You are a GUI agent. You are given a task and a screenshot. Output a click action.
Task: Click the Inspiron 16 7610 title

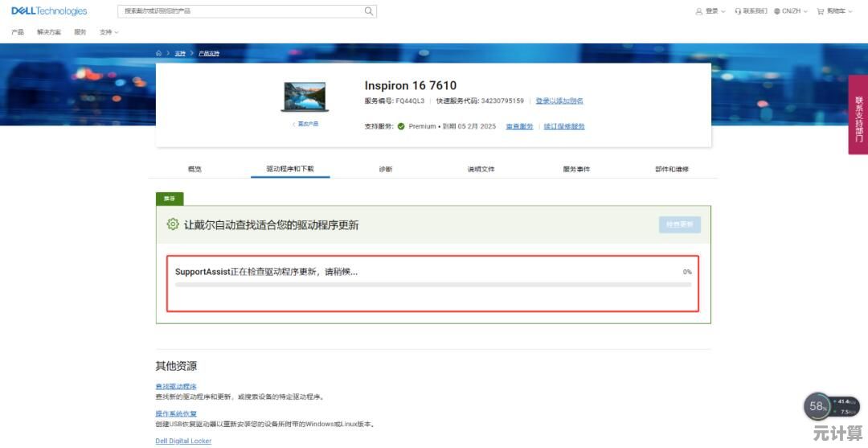click(x=410, y=85)
